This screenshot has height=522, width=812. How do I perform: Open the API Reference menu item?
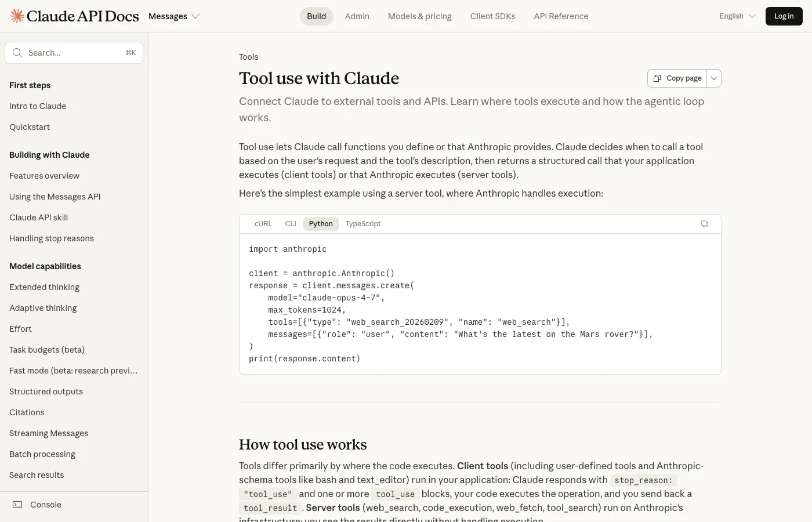click(x=560, y=16)
